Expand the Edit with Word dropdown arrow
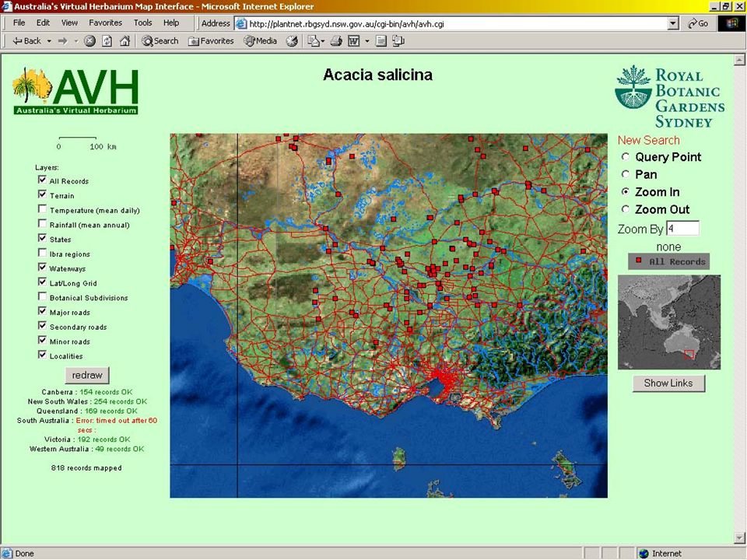This screenshot has width=747, height=560. click(x=366, y=41)
